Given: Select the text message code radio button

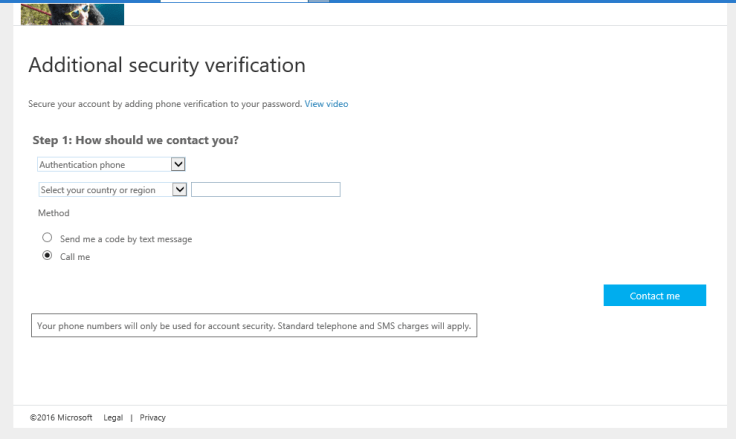Looking at the screenshot, I should pyautogui.click(x=47, y=239).
